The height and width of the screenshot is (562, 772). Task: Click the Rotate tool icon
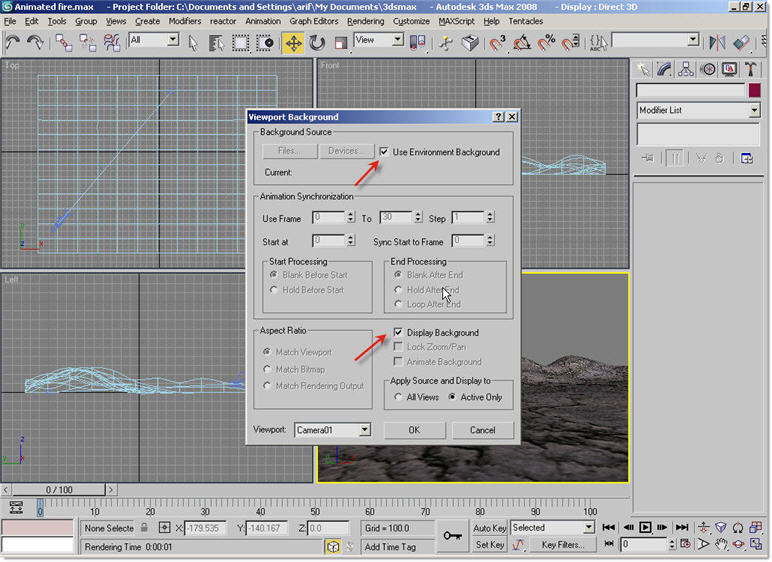click(317, 43)
